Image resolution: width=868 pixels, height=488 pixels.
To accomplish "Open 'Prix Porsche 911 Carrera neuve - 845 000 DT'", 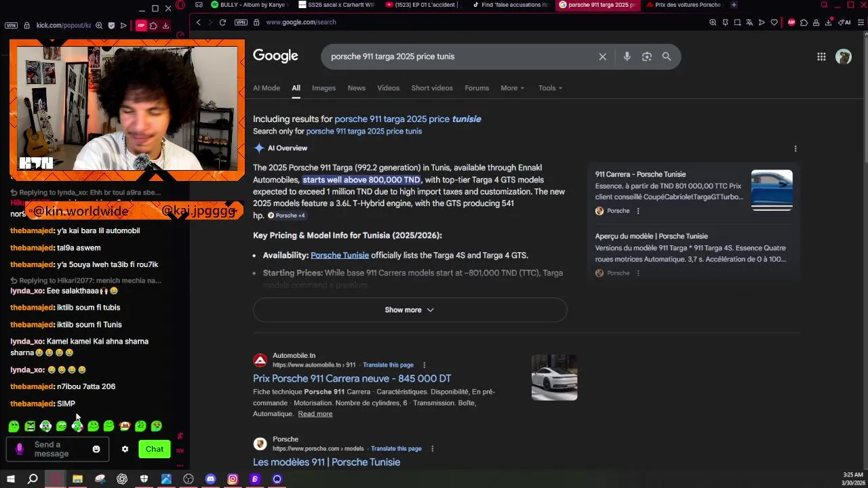I will [352, 378].
